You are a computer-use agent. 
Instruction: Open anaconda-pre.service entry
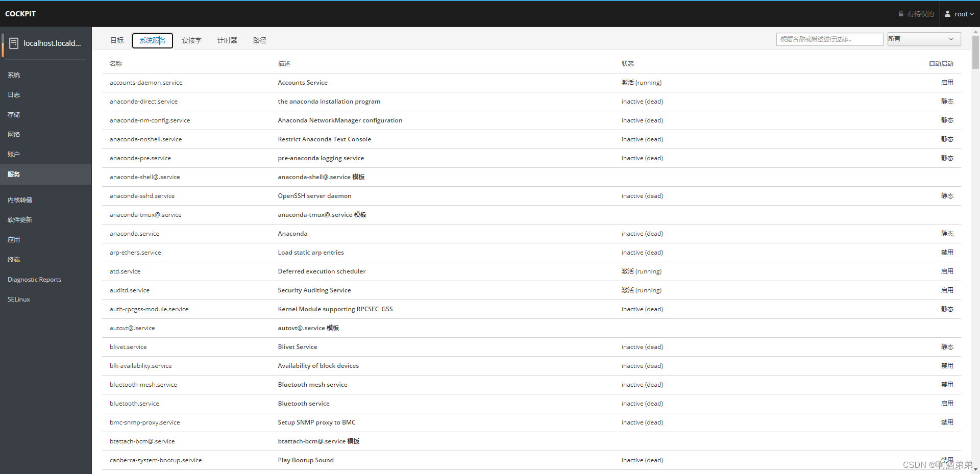[x=531, y=158]
